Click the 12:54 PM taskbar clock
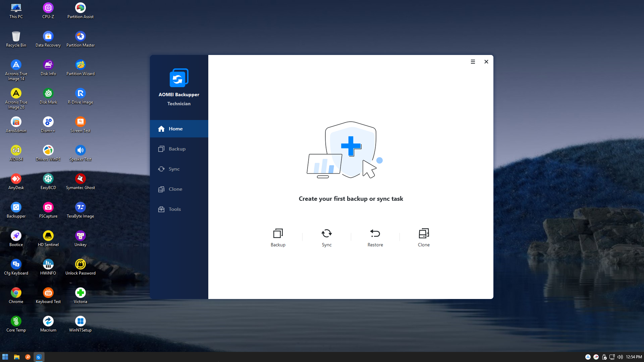 (634, 357)
